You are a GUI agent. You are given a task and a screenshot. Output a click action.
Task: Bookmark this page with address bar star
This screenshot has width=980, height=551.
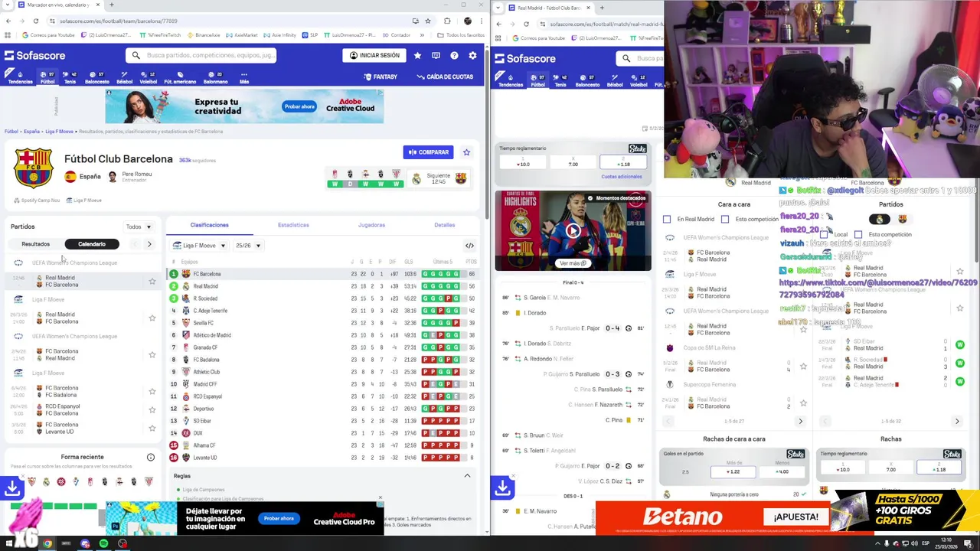[428, 21]
